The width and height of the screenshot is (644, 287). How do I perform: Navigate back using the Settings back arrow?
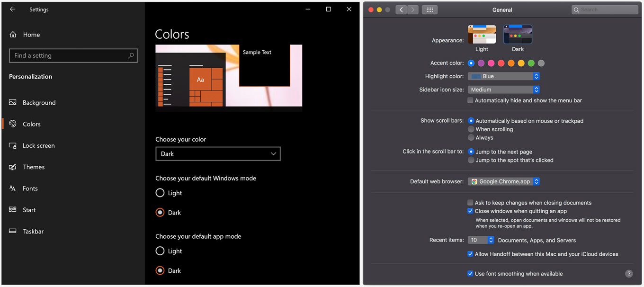pyautogui.click(x=12, y=9)
